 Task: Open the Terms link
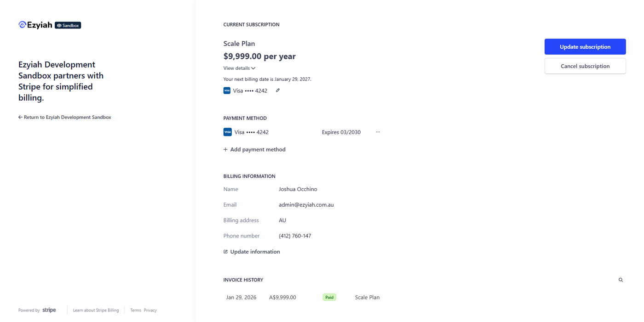pyautogui.click(x=135, y=311)
